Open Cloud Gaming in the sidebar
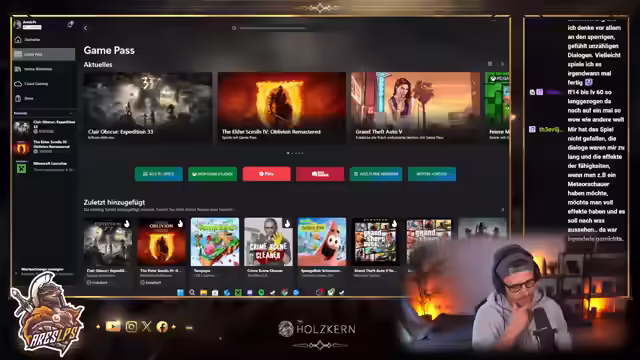Screen dimensions: 640x360 point(44,84)
